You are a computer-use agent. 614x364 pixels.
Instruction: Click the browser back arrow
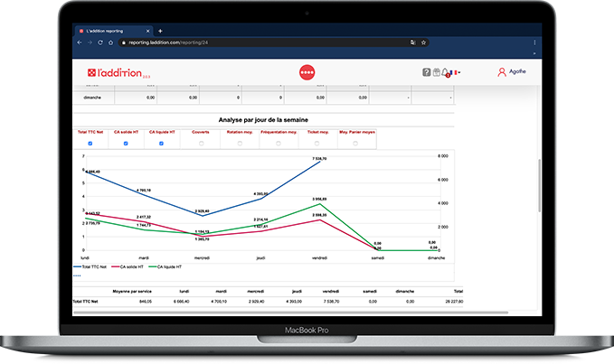click(x=80, y=42)
